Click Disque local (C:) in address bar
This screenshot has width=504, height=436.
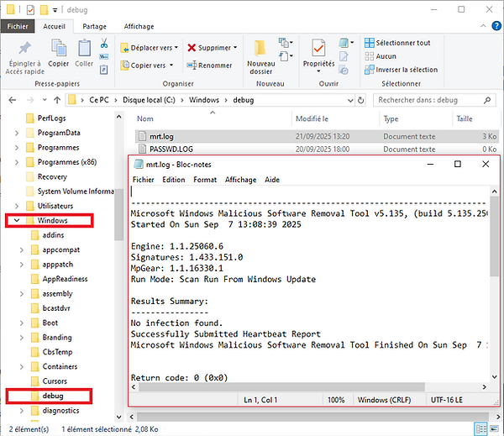[149, 100]
